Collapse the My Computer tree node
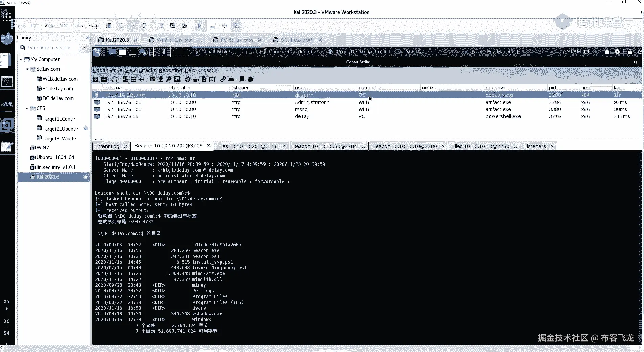644x352 pixels. coord(21,59)
